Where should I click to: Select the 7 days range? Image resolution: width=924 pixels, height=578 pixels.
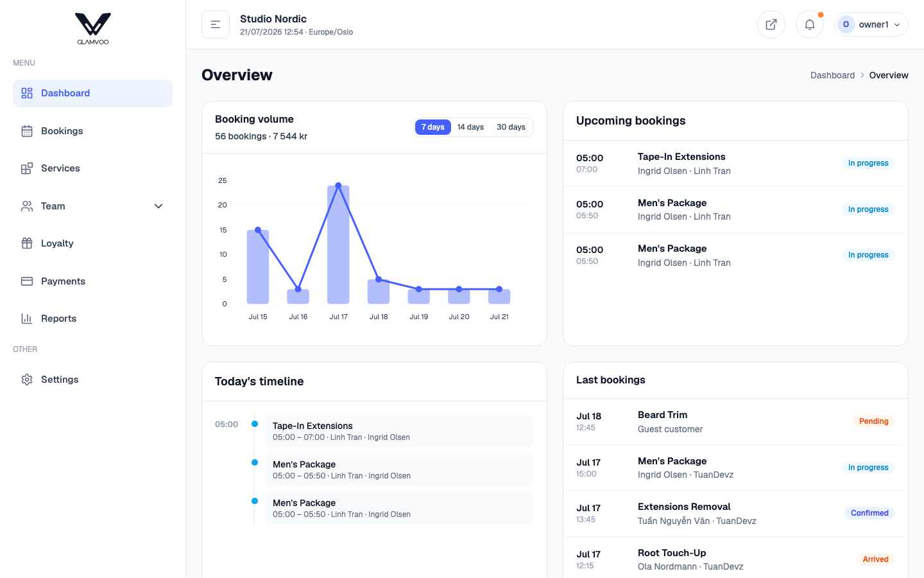point(433,127)
